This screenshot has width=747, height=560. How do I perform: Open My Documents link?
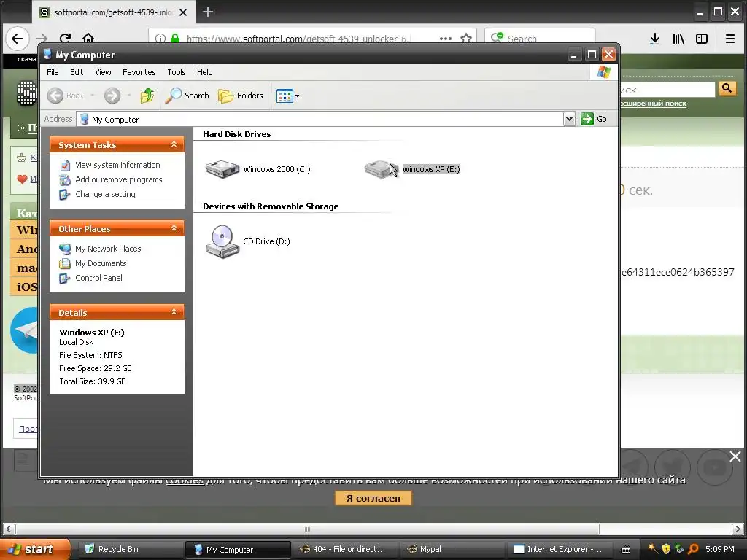pyautogui.click(x=101, y=263)
